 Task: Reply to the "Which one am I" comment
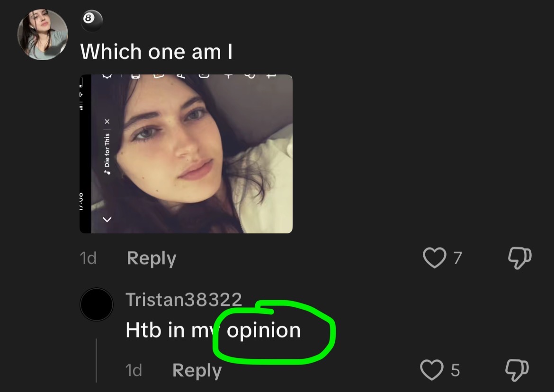(x=152, y=258)
